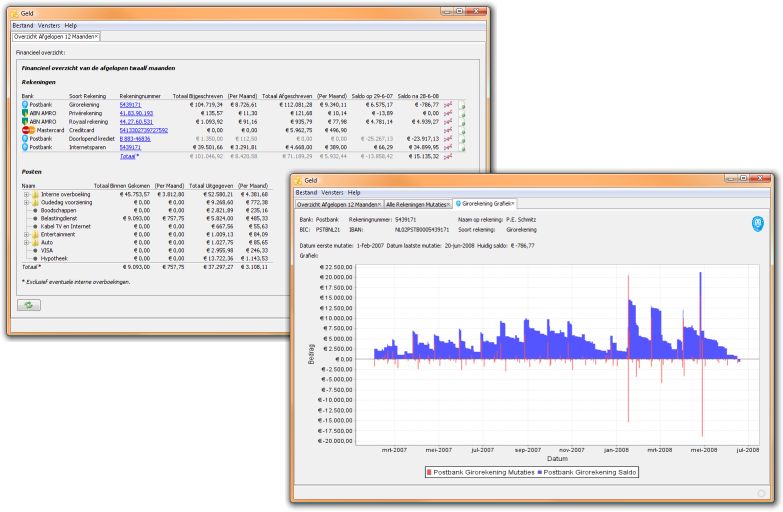Open Help menu in front window
Viewport: 783px width, 512px height.
tap(354, 192)
